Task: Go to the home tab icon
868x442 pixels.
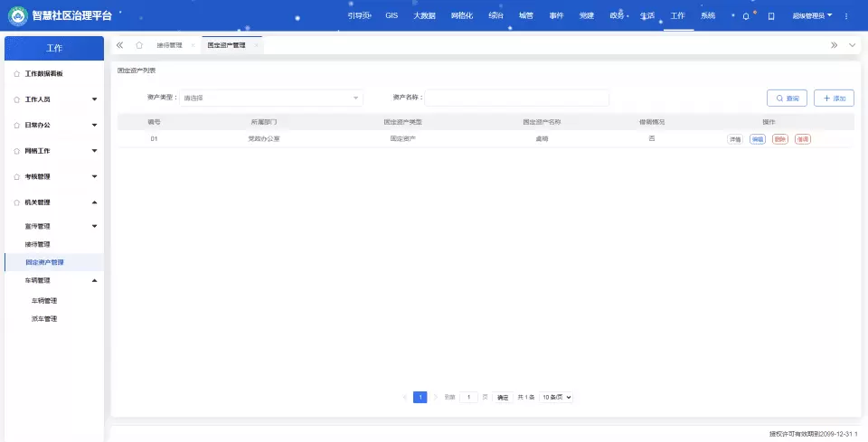Action: coord(139,45)
